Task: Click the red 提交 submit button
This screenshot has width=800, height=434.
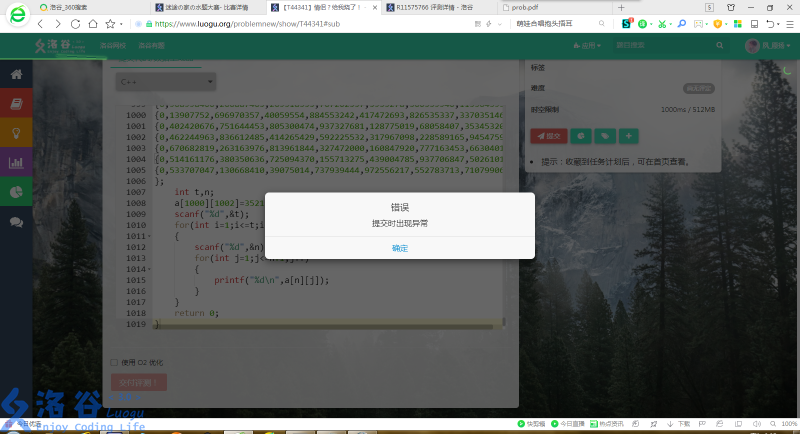Action: tap(548, 136)
